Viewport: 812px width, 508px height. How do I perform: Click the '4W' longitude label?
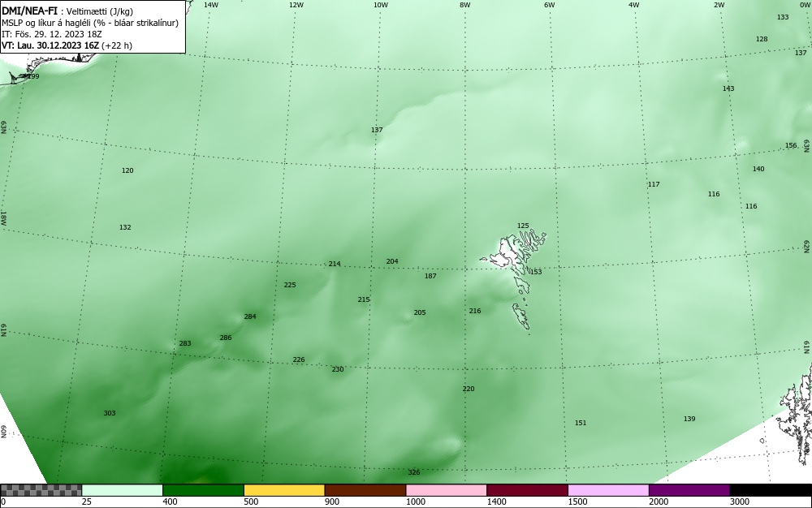634,5
